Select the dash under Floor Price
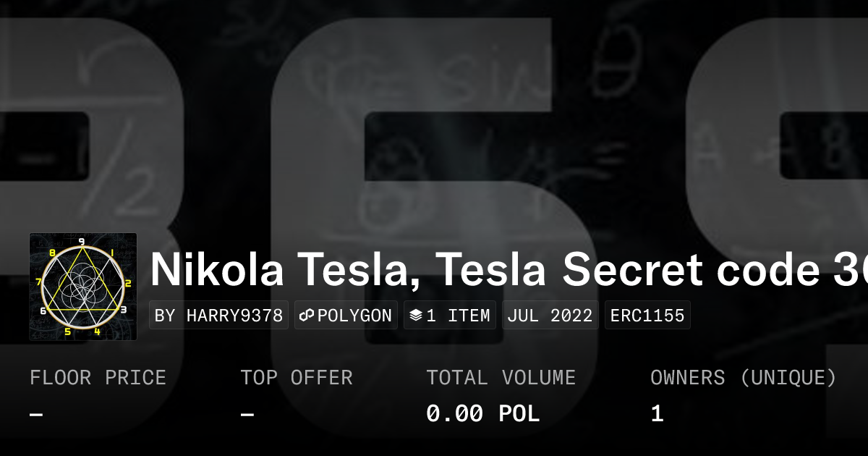 pyautogui.click(x=36, y=414)
